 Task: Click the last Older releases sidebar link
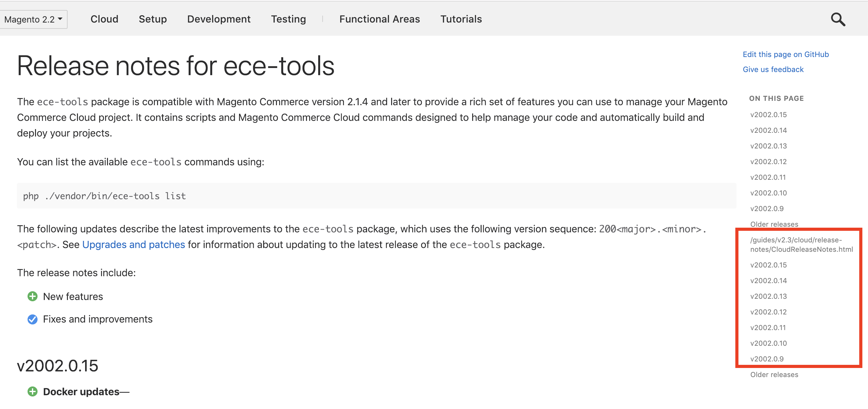tap(774, 375)
